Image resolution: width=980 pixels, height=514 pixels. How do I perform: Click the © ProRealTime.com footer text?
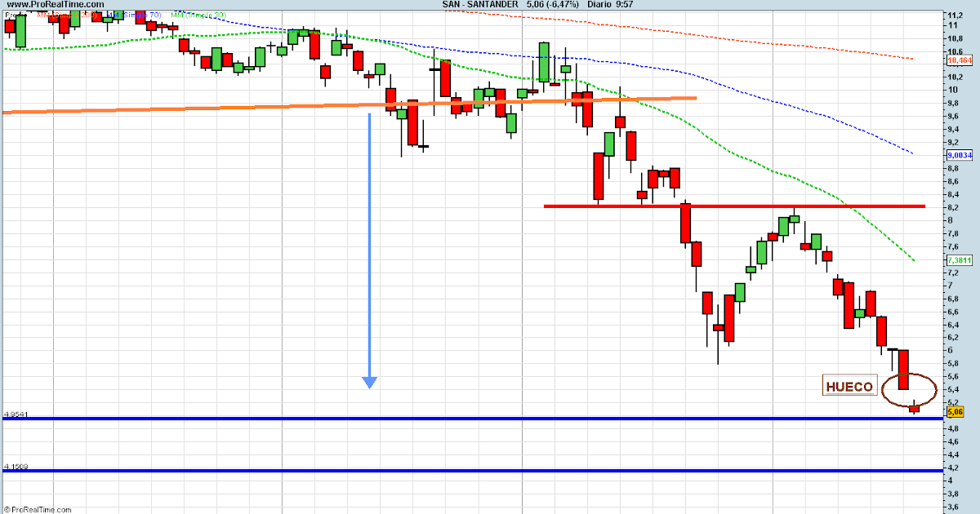coord(36,509)
